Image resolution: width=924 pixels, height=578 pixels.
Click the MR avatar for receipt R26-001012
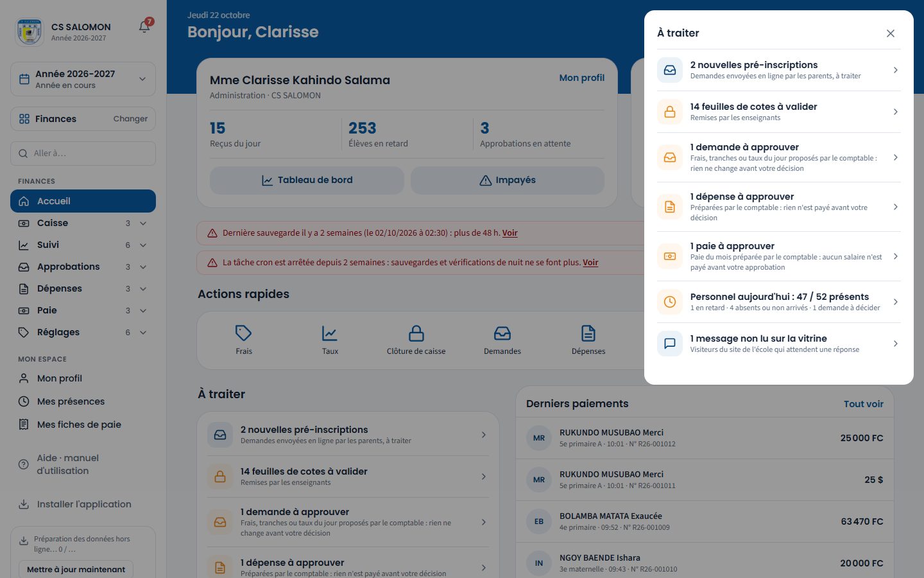pyautogui.click(x=539, y=438)
